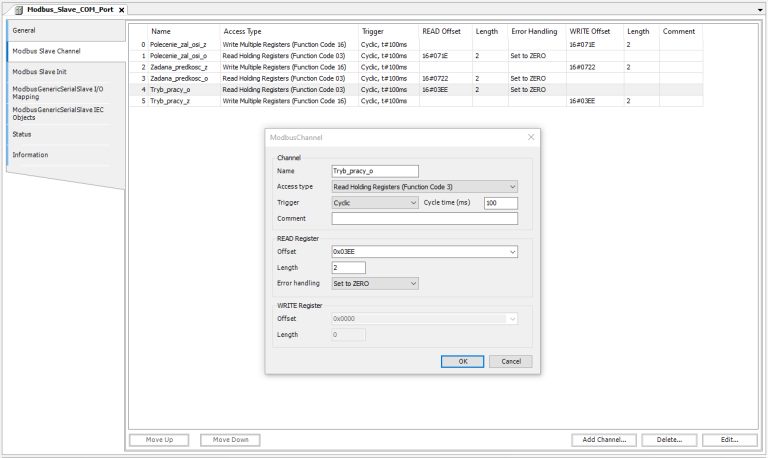
Task: Open the Access type dropdown
Action: [x=424, y=187]
